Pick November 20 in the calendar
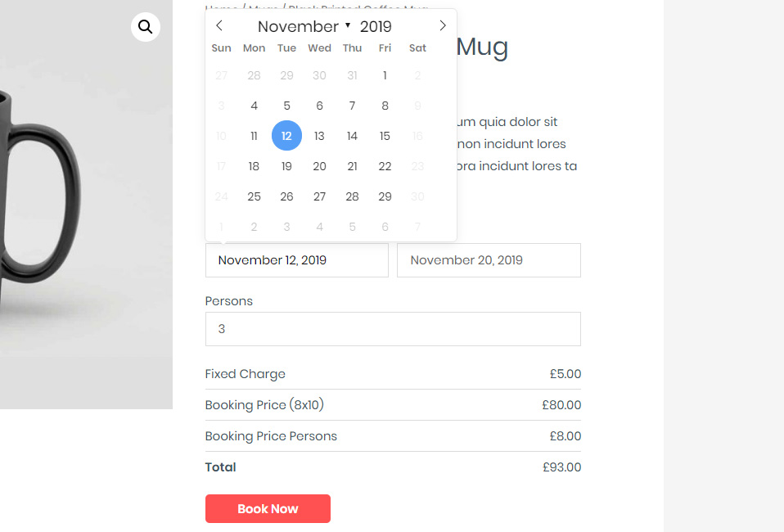The width and height of the screenshot is (784, 532). (x=319, y=166)
